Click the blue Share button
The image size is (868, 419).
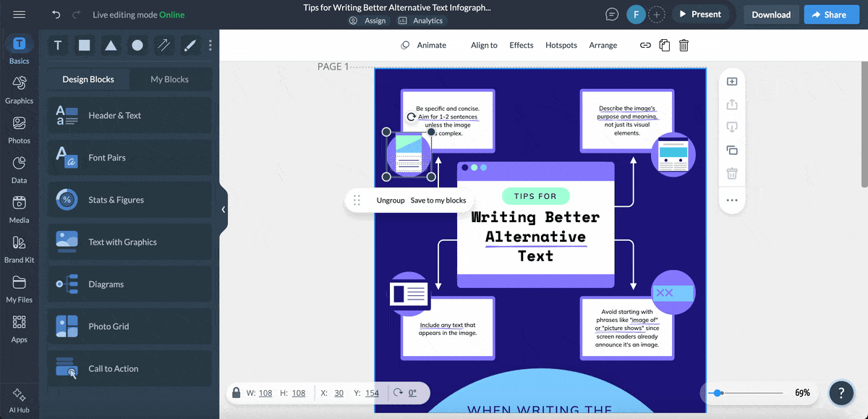(831, 14)
